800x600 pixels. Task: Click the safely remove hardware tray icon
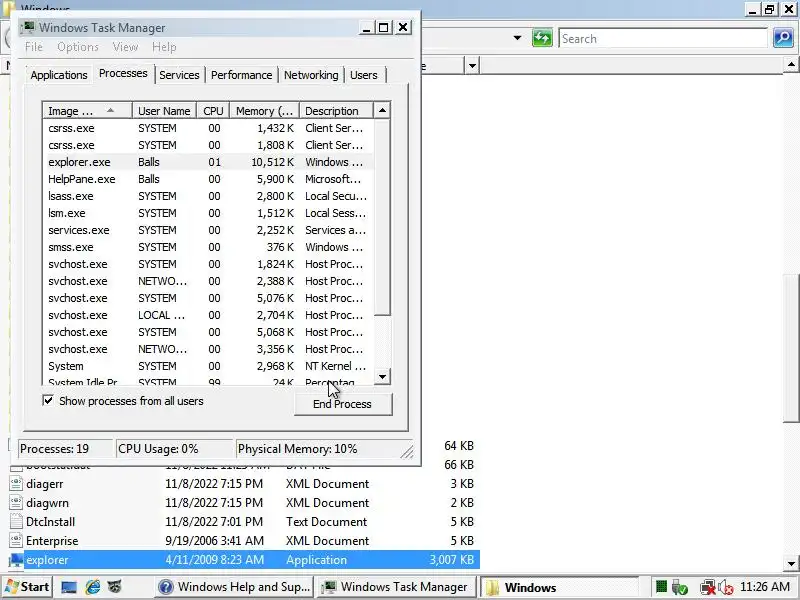pos(680,588)
